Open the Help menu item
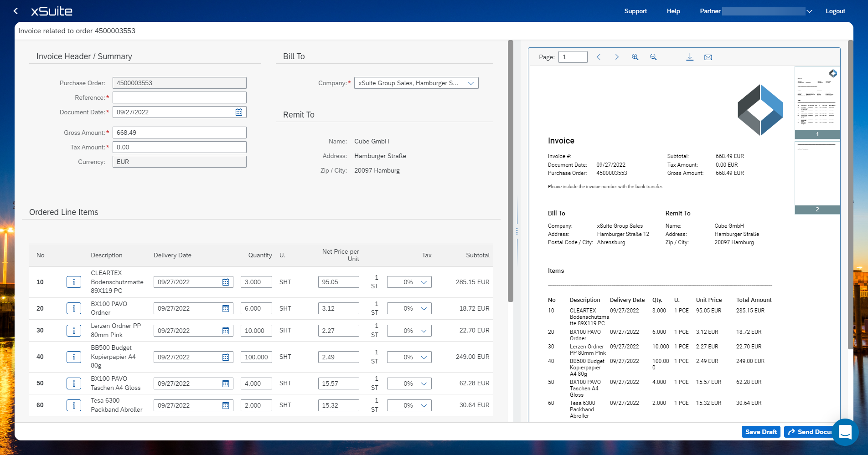 (x=673, y=11)
